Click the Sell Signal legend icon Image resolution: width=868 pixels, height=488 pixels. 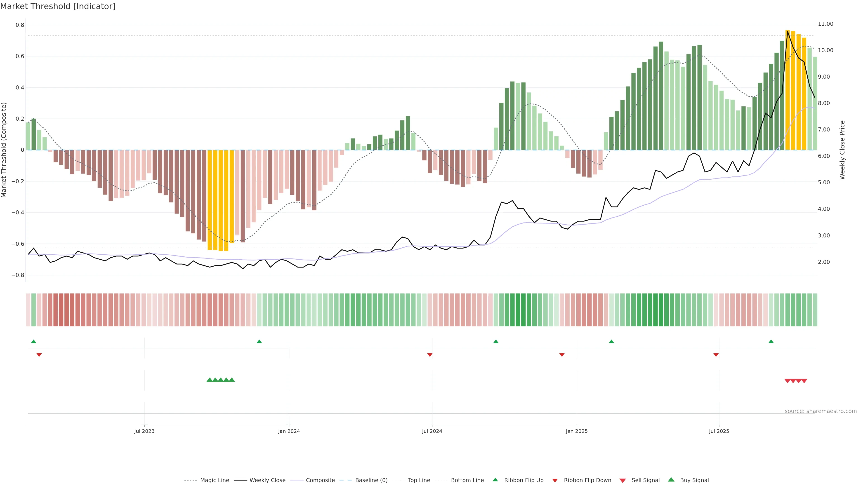pos(623,481)
